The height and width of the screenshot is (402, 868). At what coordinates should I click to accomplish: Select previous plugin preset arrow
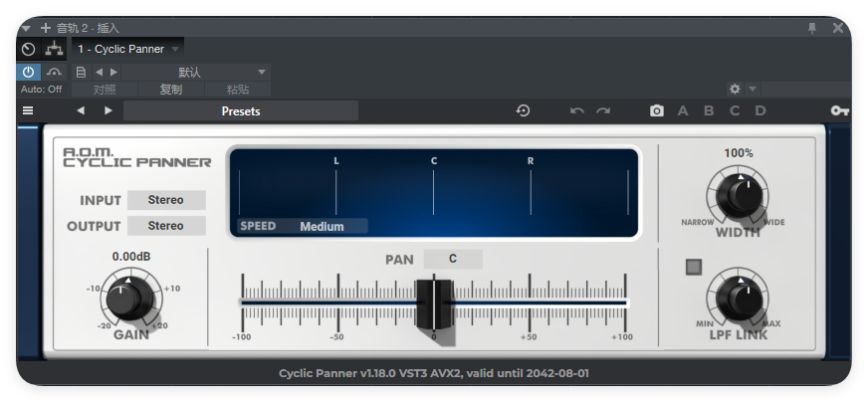coord(81,110)
